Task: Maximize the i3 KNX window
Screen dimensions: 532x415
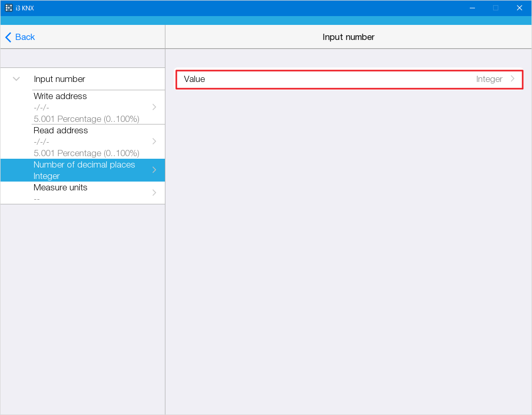Action: pyautogui.click(x=496, y=8)
